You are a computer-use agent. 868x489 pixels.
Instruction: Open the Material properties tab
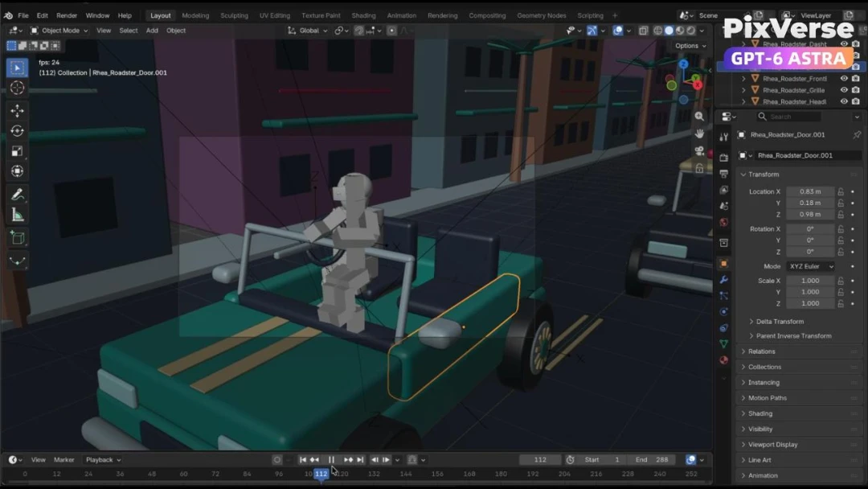click(723, 360)
